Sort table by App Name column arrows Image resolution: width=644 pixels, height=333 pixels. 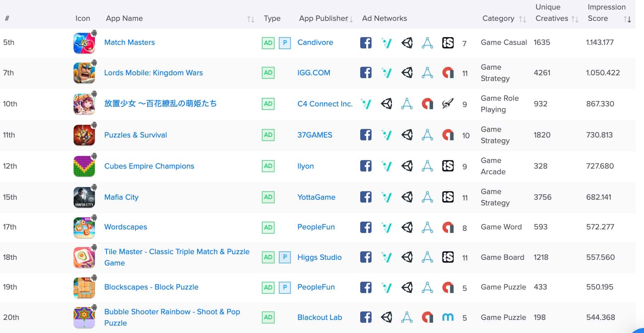point(251,19)
